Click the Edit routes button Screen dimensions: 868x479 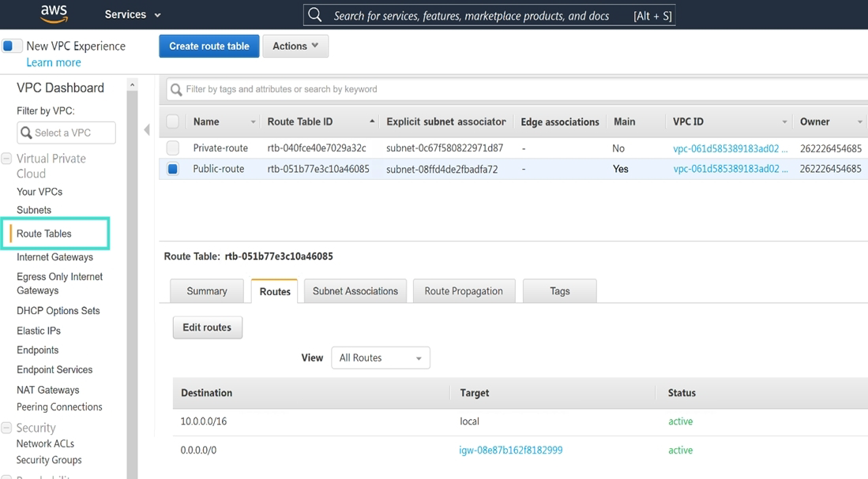point(207,327)
